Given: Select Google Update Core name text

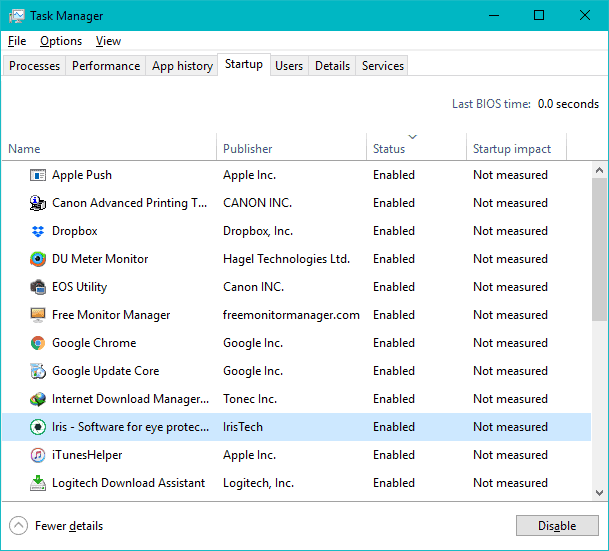Looking at the screenshot, I should [x=106, y=371].
